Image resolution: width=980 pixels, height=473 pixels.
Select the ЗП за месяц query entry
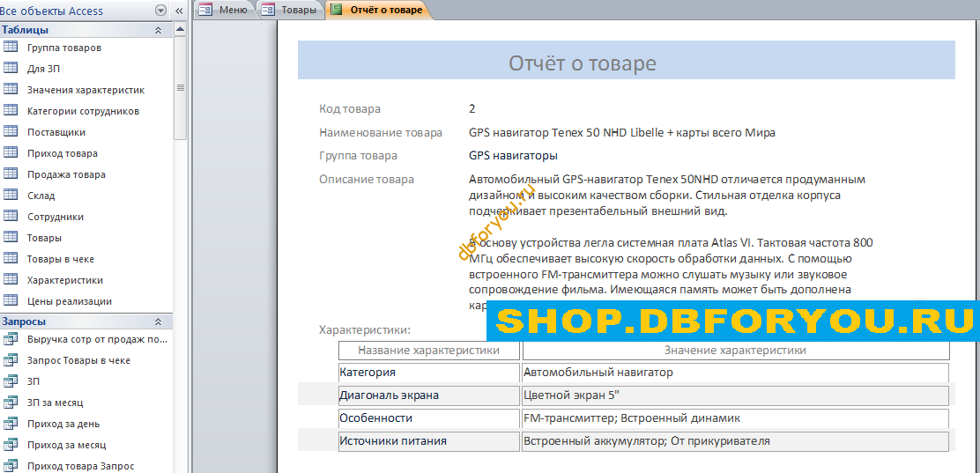pyautogui.click(x=55, y=403)
